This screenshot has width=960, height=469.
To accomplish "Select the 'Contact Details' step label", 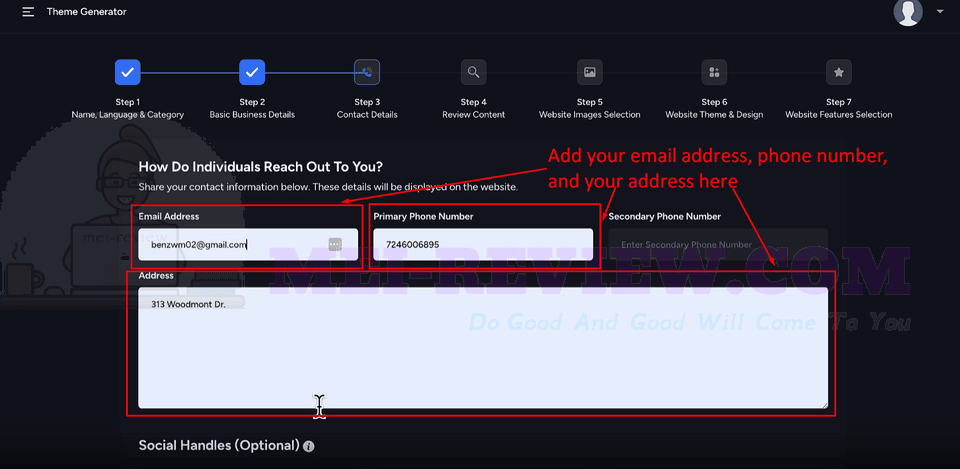I will [367, 114].
